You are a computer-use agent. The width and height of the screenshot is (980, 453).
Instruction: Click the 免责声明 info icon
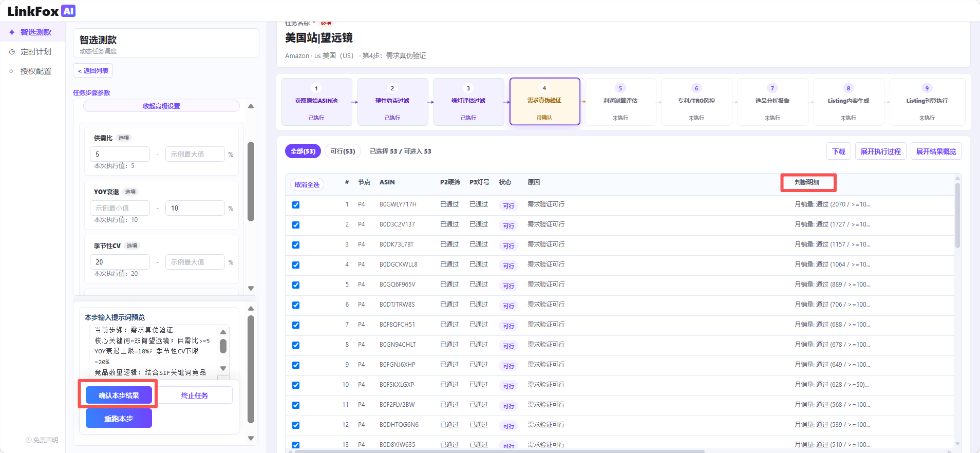point(28,440)
